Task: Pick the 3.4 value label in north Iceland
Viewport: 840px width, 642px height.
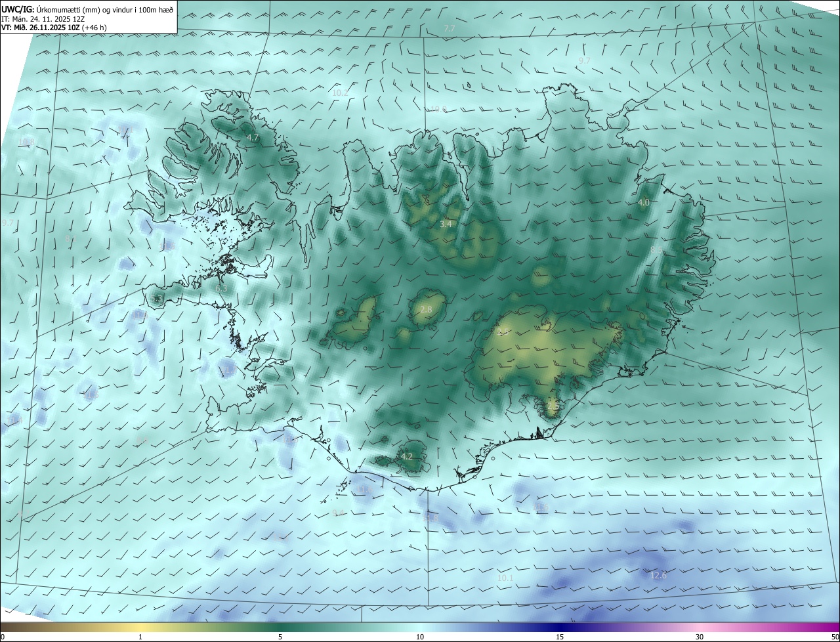Action: (x=446, y=224)
